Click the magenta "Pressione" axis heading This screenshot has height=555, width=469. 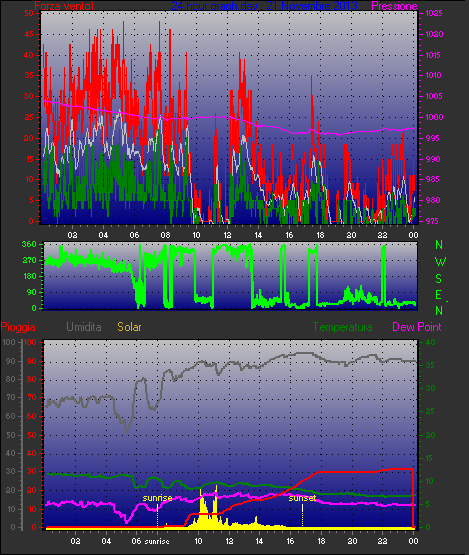(394, 6)
